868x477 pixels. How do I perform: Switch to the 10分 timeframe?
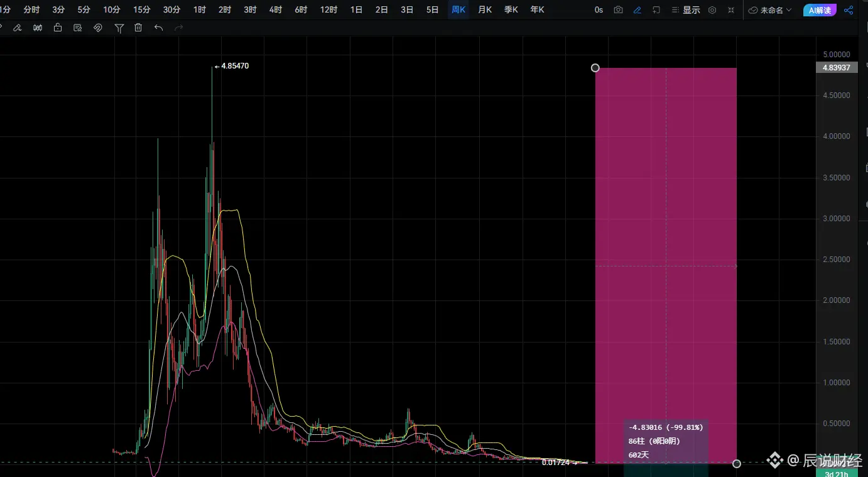pos(112,10)
